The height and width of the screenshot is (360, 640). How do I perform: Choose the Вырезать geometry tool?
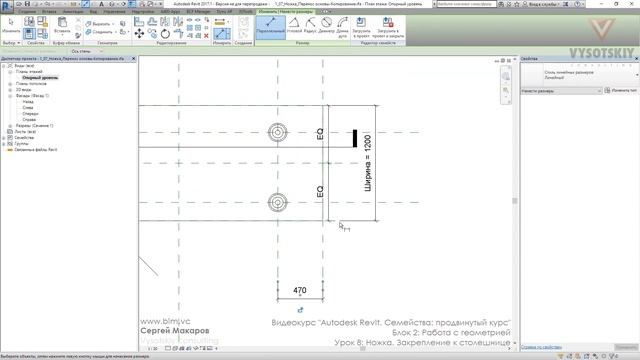(99, 24)
